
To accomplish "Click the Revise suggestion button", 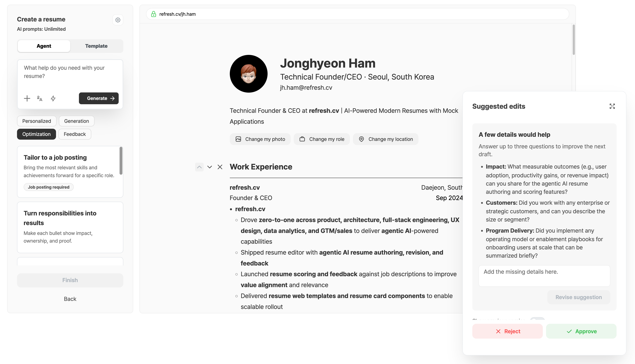I will tap(579, 297).
